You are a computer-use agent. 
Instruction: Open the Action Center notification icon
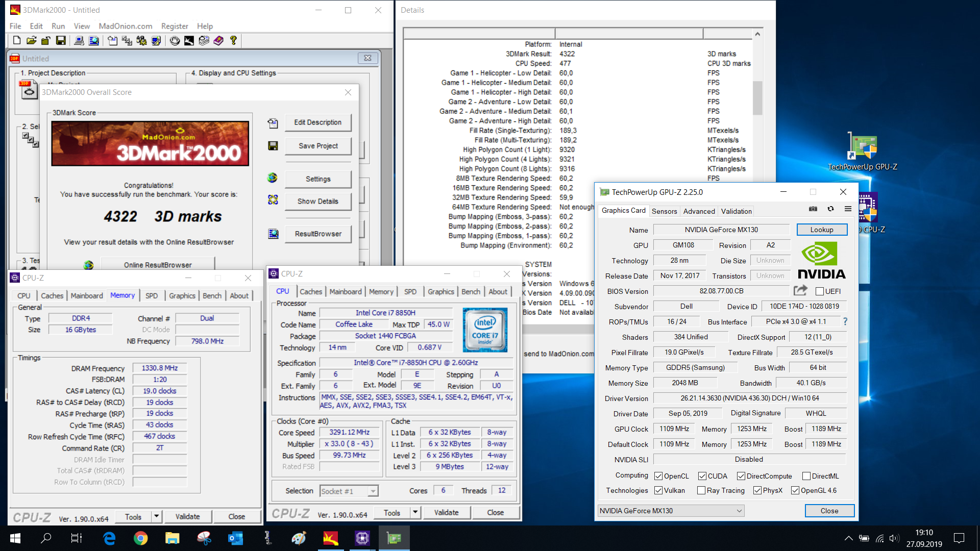959,538
